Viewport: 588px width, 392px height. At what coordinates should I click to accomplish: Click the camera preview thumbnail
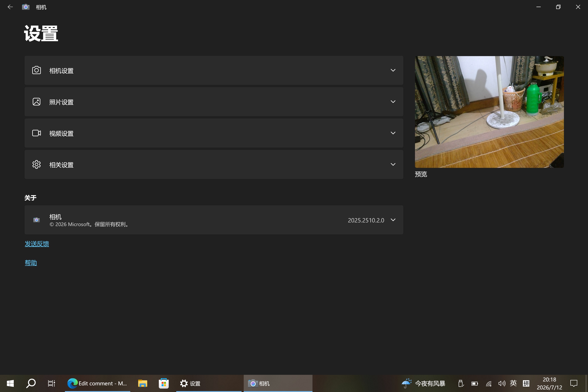[489, 112]
